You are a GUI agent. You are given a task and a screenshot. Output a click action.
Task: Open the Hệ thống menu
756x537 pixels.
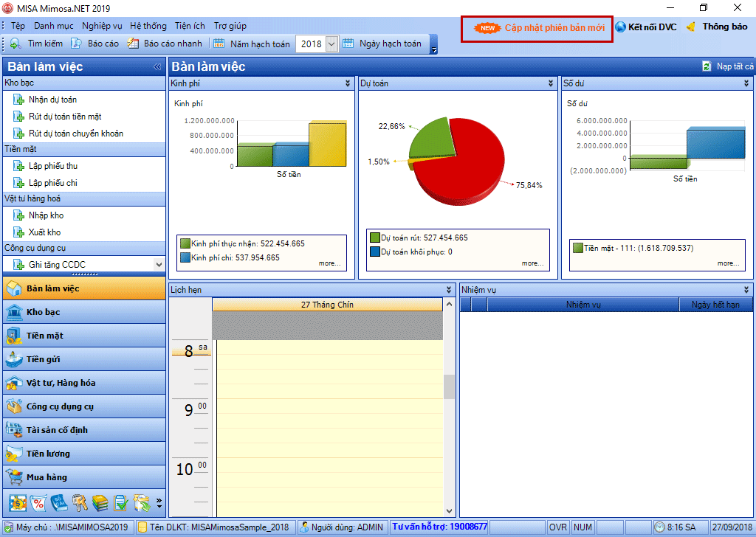(148, 26)
